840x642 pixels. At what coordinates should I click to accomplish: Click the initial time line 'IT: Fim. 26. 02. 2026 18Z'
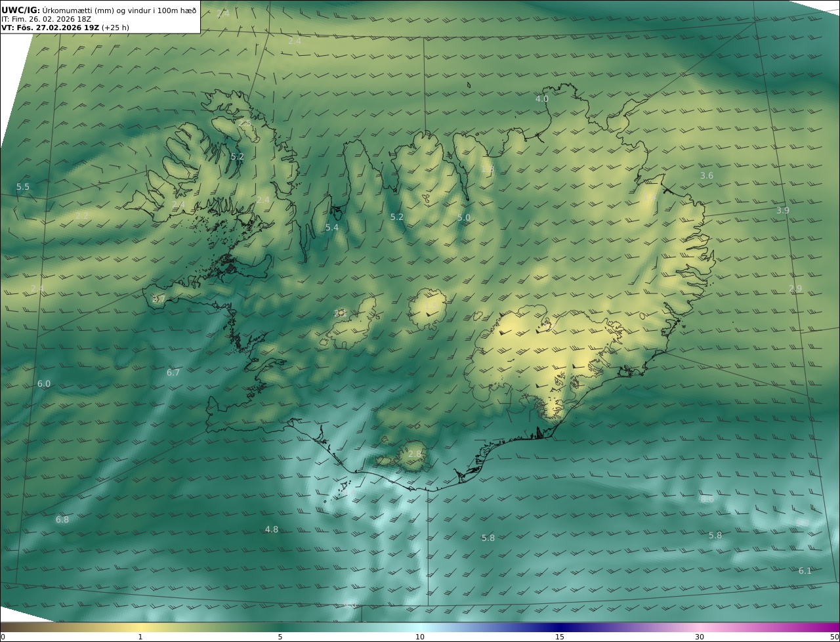click(46, 19)
